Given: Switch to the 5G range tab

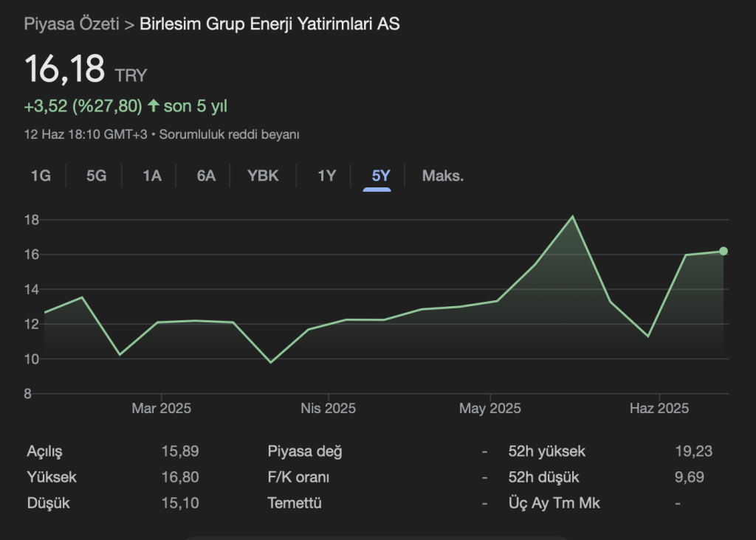Looking at the screenshot, I should click(x=96, y=176).
